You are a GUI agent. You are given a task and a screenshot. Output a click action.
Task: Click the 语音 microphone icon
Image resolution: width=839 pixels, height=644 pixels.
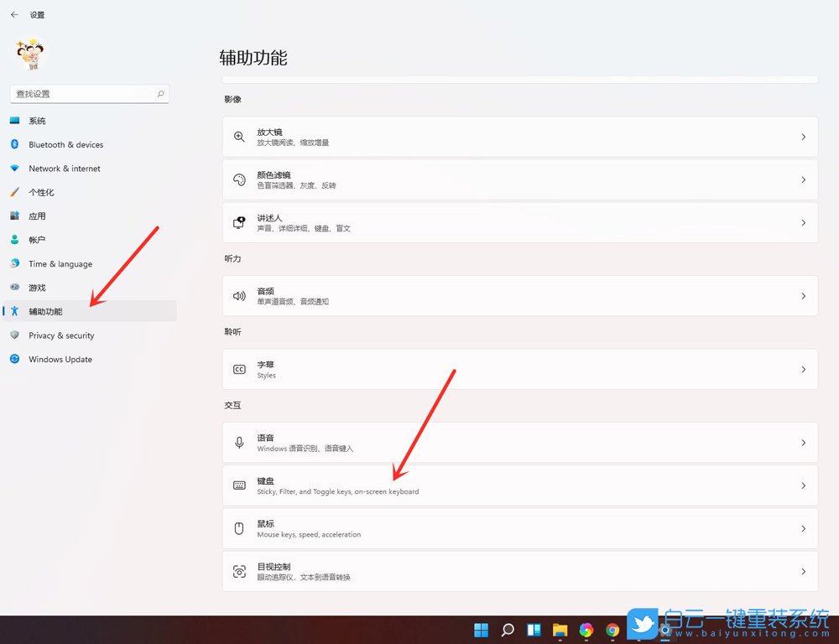point(239,443)
